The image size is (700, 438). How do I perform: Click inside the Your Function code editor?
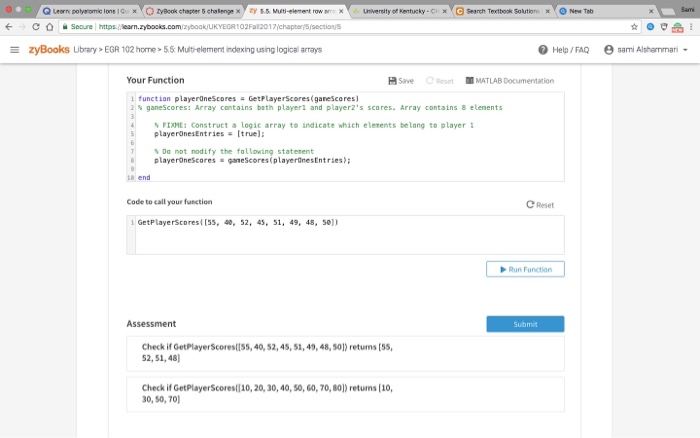[x=345, y=137]
